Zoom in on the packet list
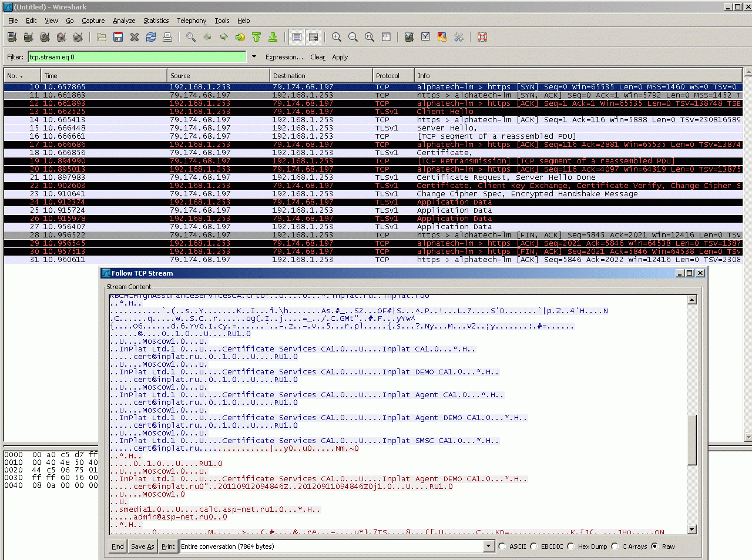 tap(337, 37)
